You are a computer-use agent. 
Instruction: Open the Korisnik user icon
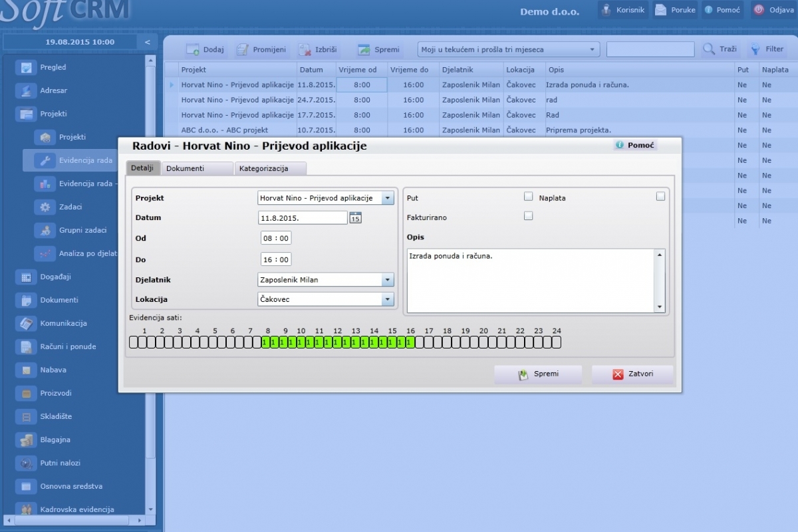pos(606,9)
